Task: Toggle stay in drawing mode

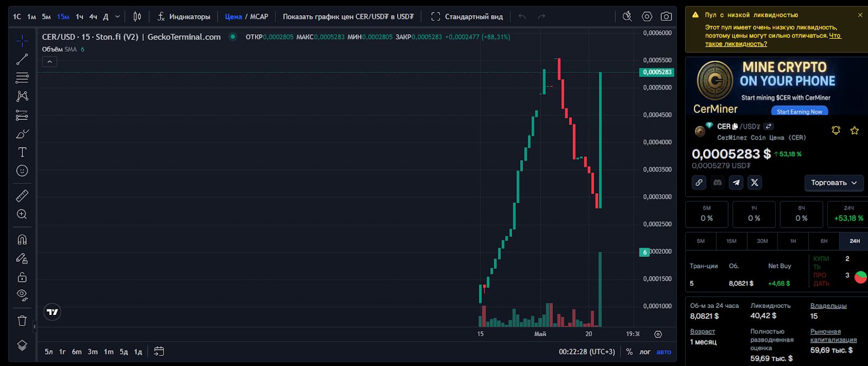Action: click(x=22, y=258)
